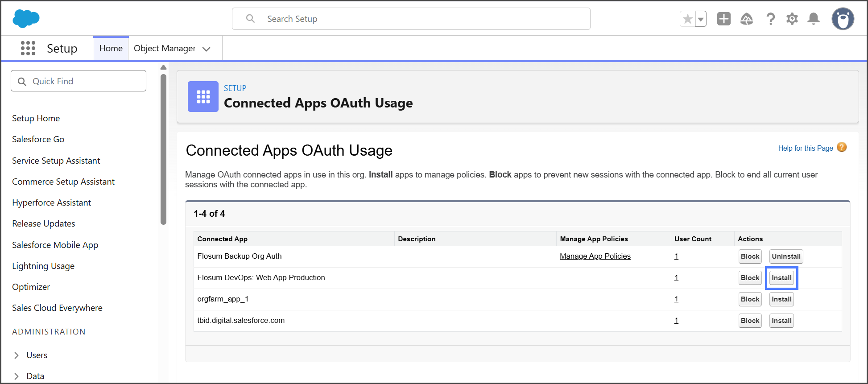This screenshot has height=384, width=868.
Task: Open the Trailhead guidance icon
Action: [746, 19]
